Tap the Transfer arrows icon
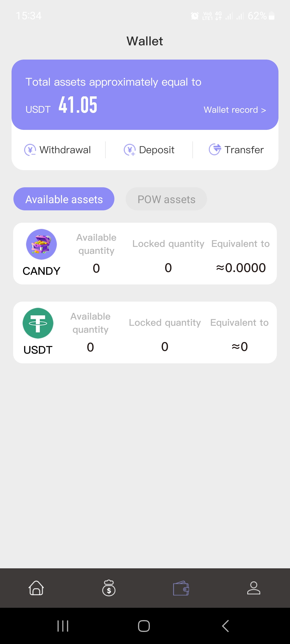The width and height of the screenshot is (290, 644). [215, 149]
